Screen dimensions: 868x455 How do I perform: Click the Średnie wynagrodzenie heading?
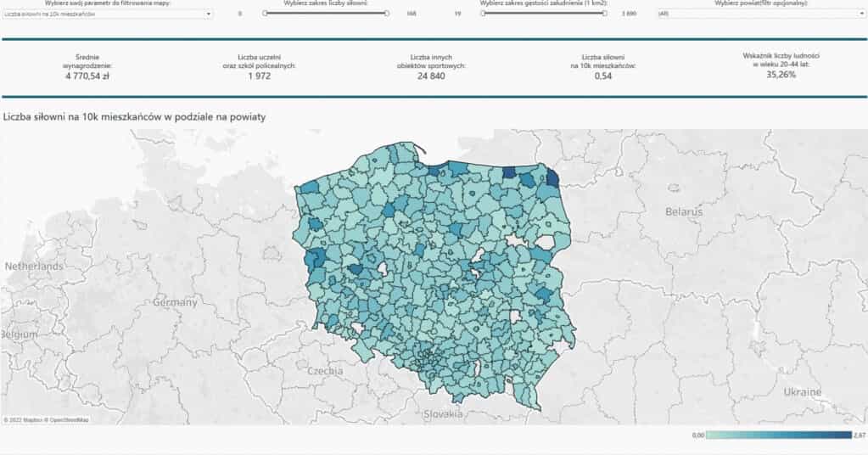click(x=87, y=61)
